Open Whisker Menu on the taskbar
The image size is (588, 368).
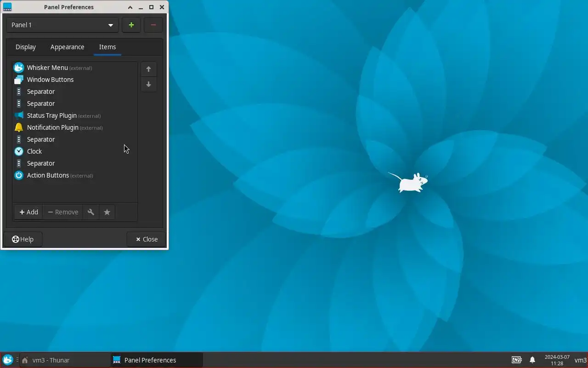click(8, 360)
